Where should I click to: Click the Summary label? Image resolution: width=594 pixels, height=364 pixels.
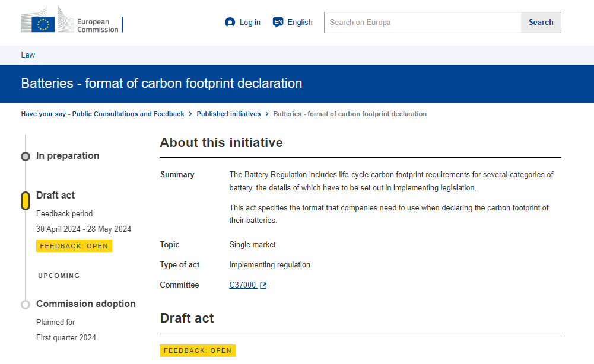(177, 174)
